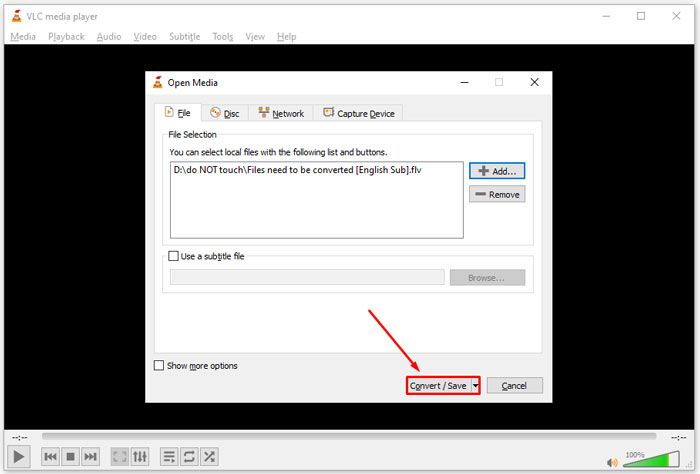Click the elapsed time label at left
The image size is (700, 474).
(x=20, y=438)
